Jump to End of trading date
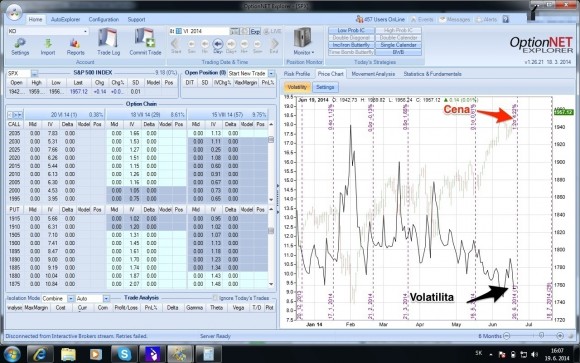580x363 pixels. point(274,46)
